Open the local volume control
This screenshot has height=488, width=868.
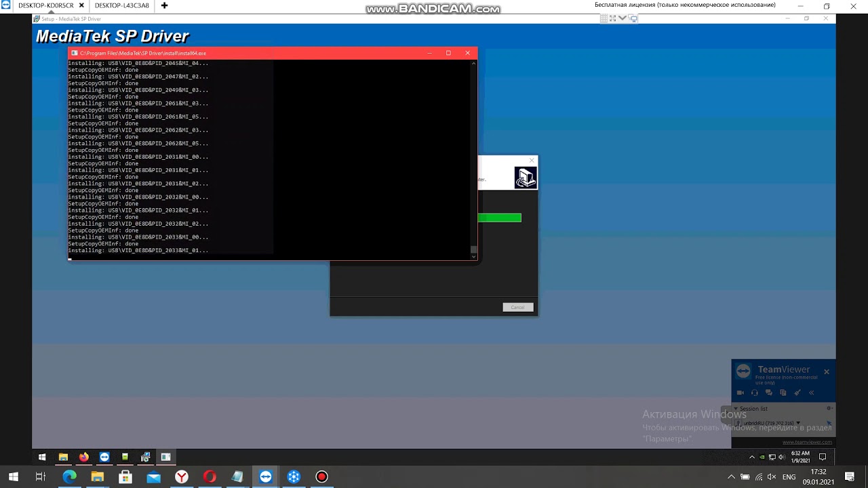772,477
